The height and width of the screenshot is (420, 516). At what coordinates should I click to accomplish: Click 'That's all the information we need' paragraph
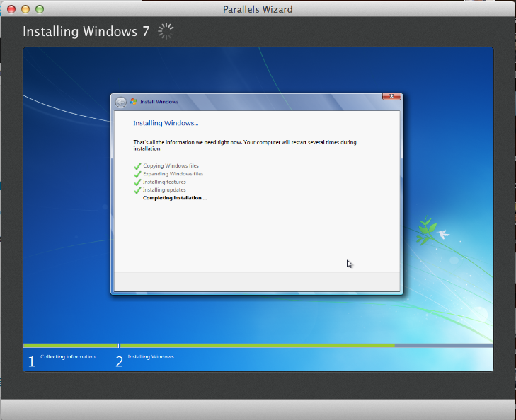click(245, 145)
